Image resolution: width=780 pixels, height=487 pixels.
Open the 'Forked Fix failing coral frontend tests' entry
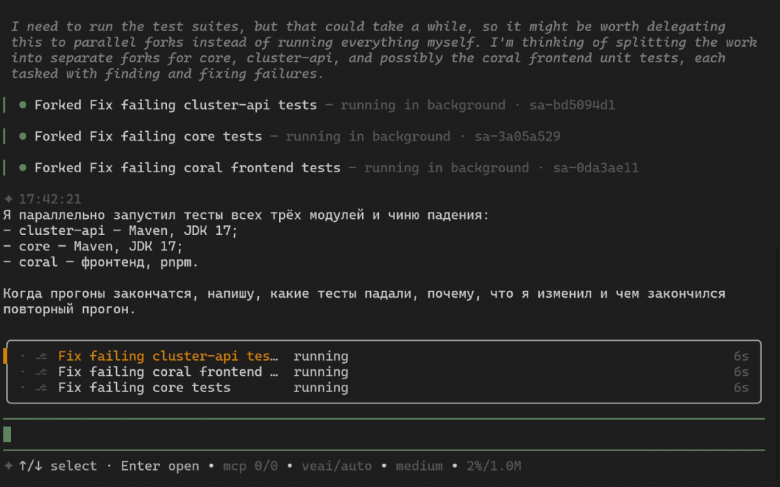click(188, 168)
